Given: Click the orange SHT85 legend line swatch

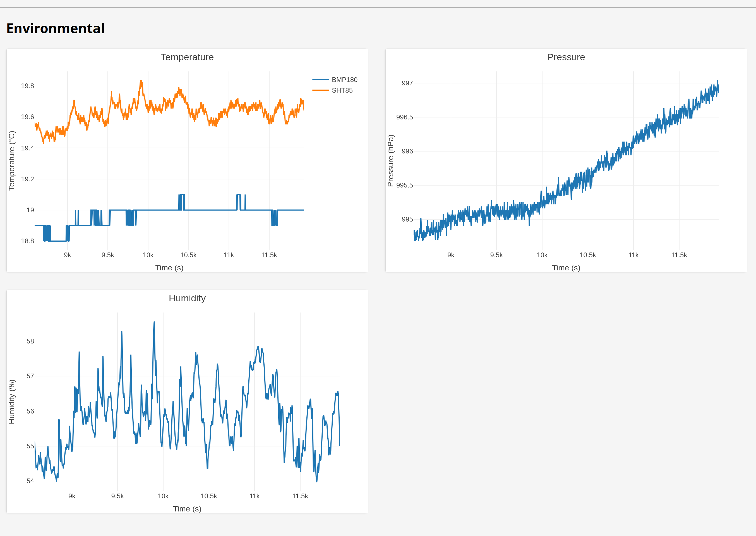Looking at the screenshot, I should 320,90.
